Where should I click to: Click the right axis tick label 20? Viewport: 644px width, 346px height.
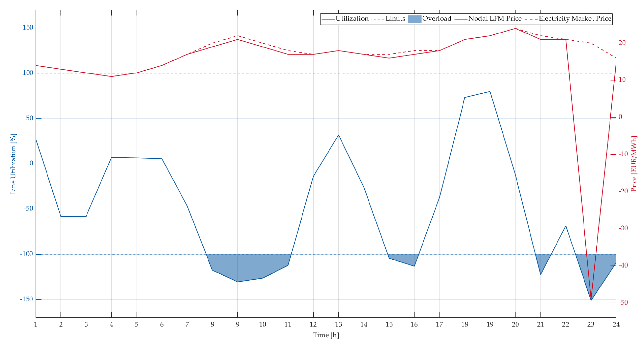pyautogui.click(x=622, y=43)
